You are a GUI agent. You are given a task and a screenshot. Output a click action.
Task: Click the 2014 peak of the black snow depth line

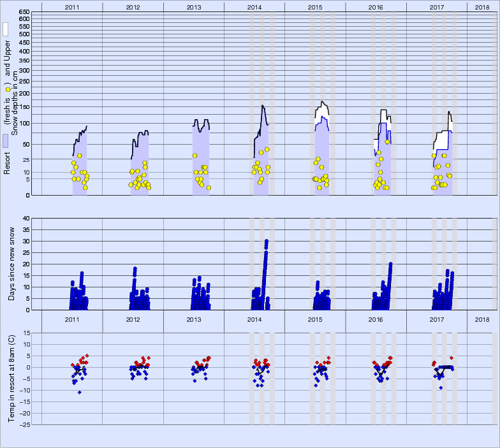pos(263,106)
